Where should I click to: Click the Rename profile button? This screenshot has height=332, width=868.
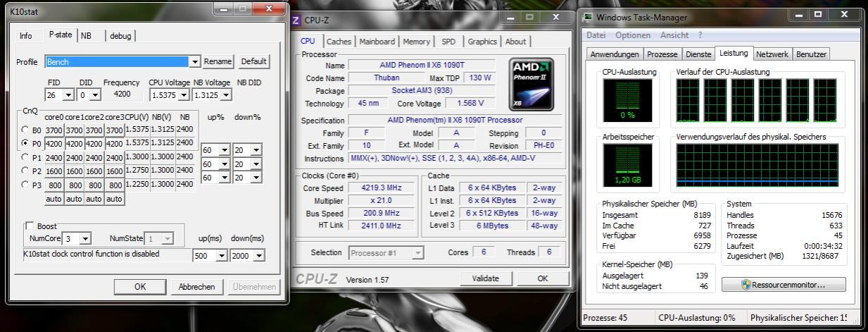(218, 61)
